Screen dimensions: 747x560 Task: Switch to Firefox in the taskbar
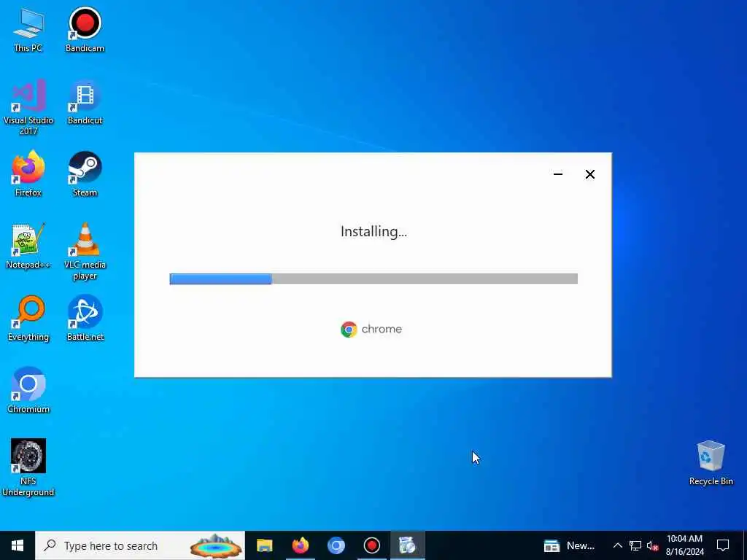click(300, 545)
